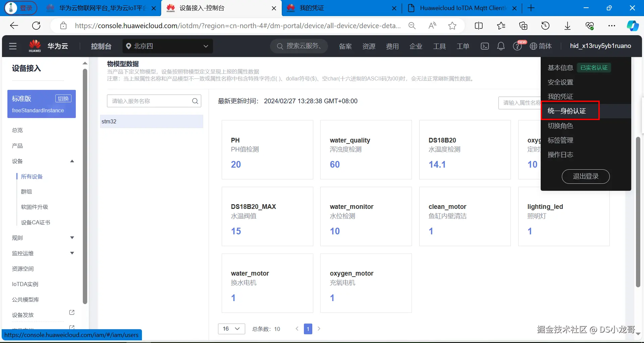This screenshot has height=343, width=644.
Task: Click the language globe icon
Action: (533, 46)
